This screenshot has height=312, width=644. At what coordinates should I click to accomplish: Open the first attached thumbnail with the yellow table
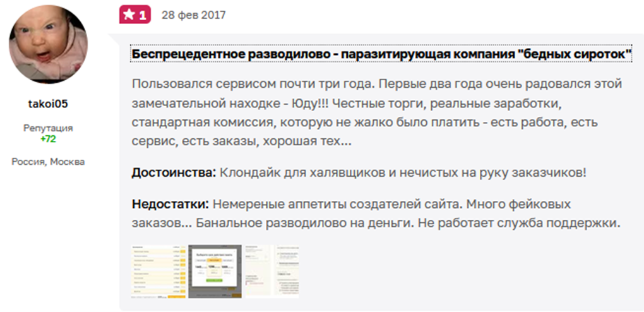(x=158, y=272)
